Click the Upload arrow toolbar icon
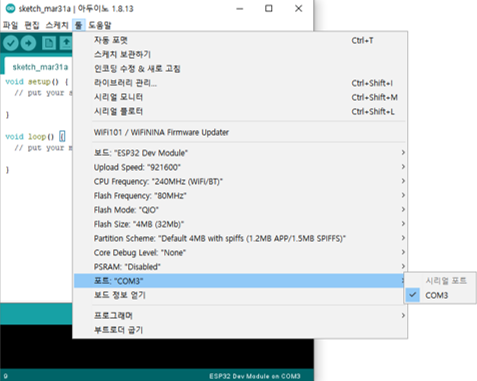 (x=28, y=43)
